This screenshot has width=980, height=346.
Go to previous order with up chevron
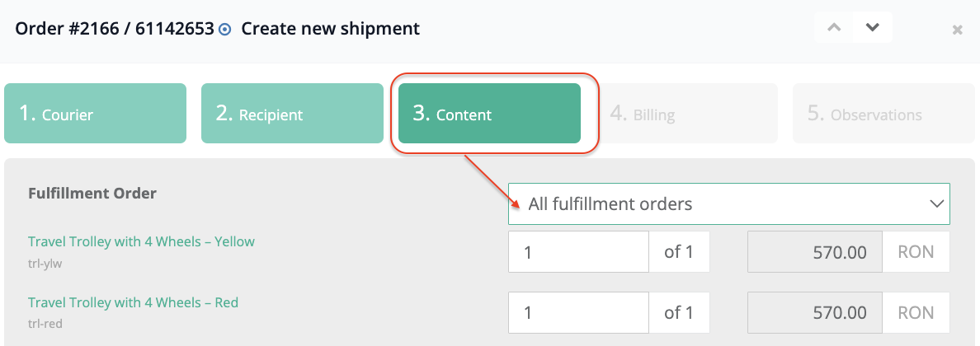tap(834, 27)
